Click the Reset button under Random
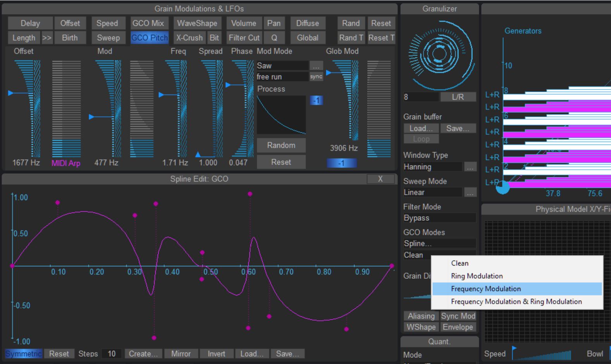This screenshot has width=611, height=364. pos(281,162)
